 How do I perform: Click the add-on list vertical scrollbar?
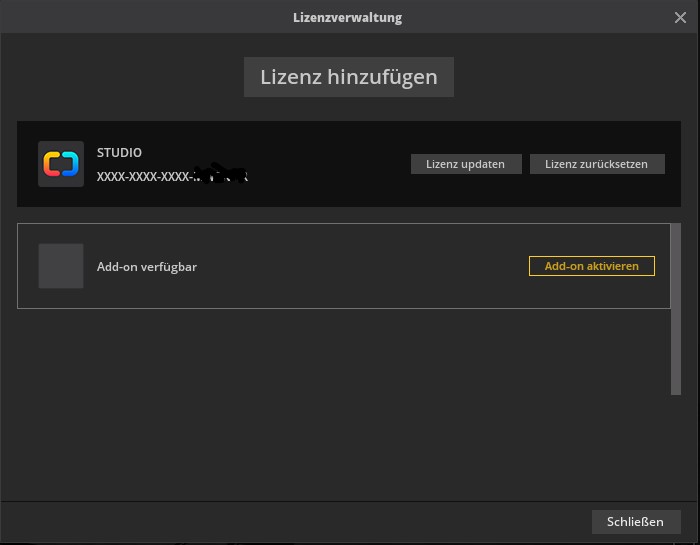tap(676, 310)
